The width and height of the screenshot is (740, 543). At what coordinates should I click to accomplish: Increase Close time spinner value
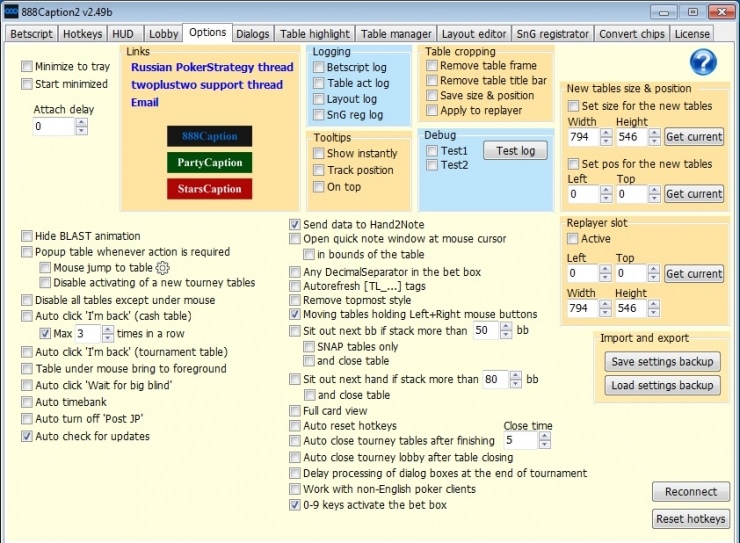[545, 436]
